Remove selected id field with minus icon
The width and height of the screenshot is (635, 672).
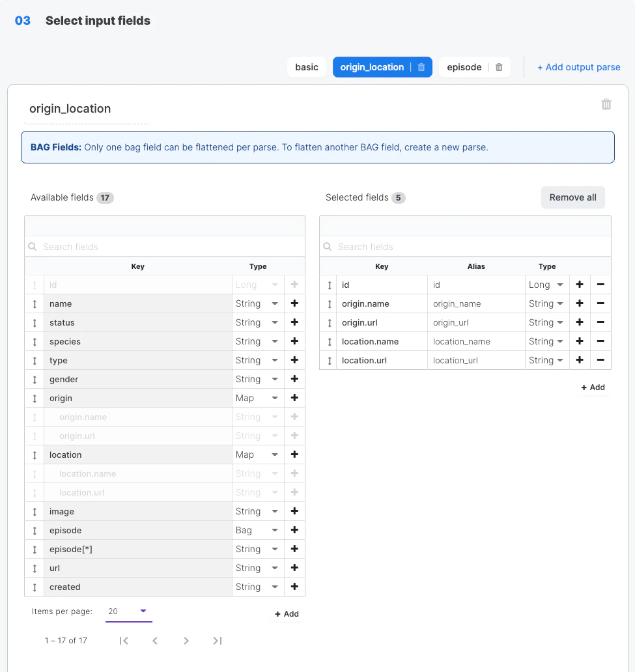600,285
